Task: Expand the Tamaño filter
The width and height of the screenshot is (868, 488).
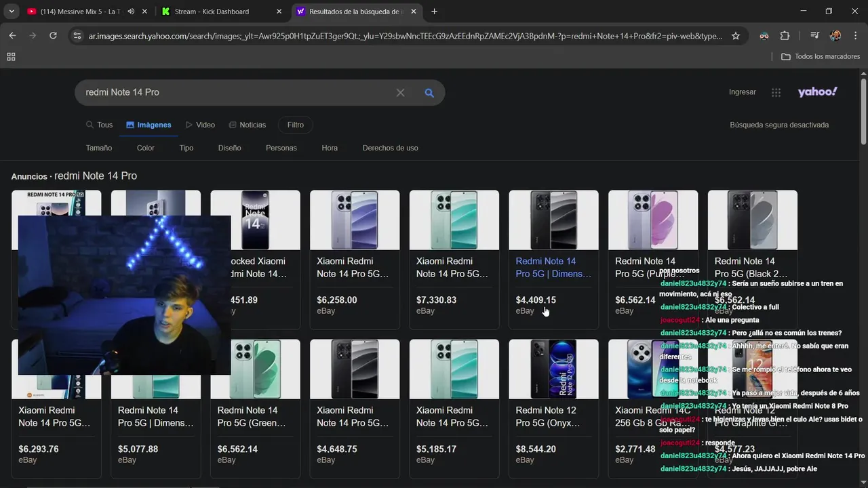Action: pos(99,148)
